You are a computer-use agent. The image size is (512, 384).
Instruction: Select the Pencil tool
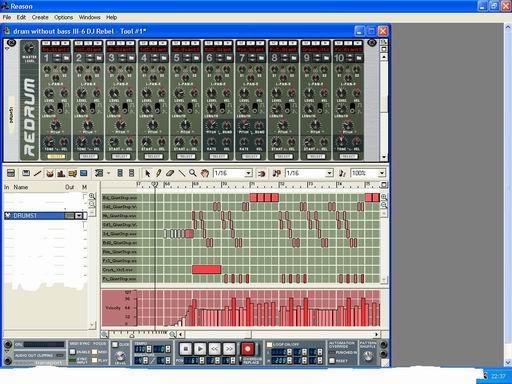click(159, 173)
